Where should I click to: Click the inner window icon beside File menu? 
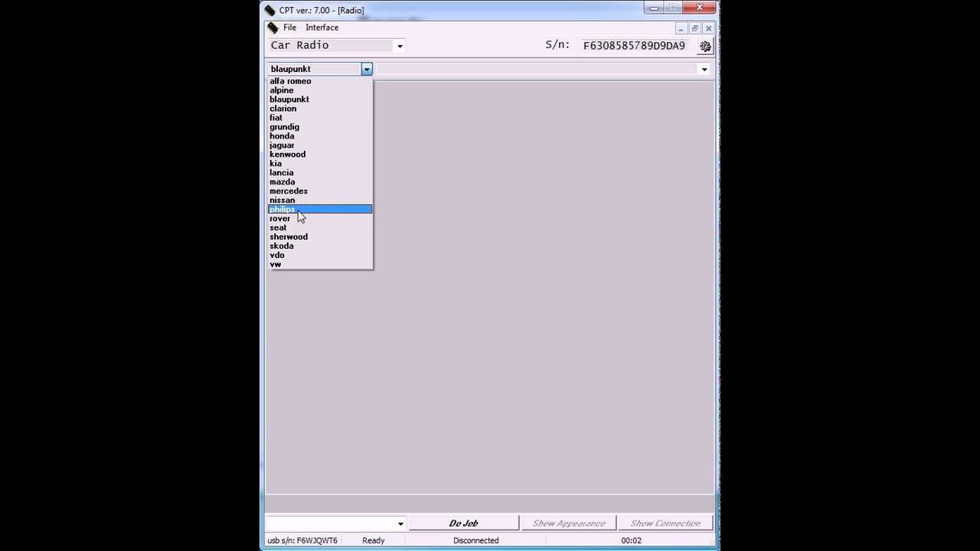point(273,28)
